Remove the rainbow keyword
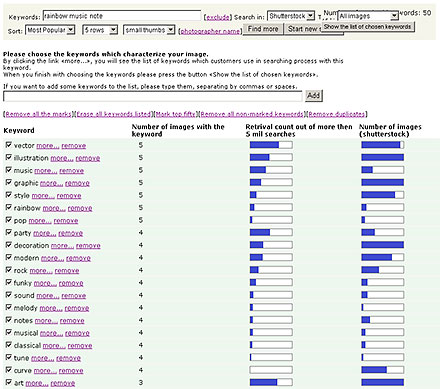The image size is (440, 389). (80, 208)
